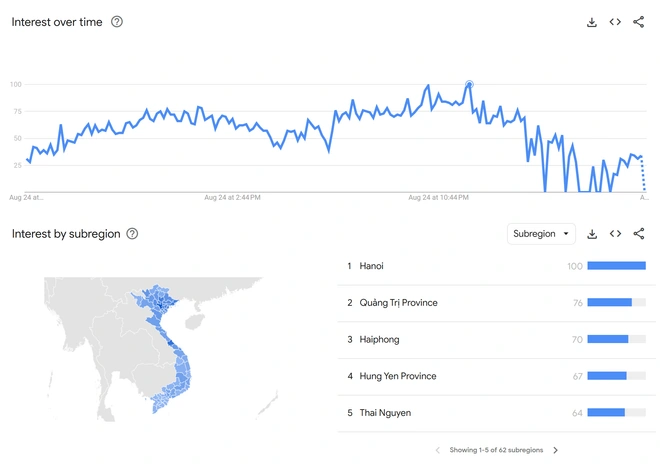Viewport: 660px width, 470px height.
Task: Share the Interest over time chart
Action: tap(639, 22)
